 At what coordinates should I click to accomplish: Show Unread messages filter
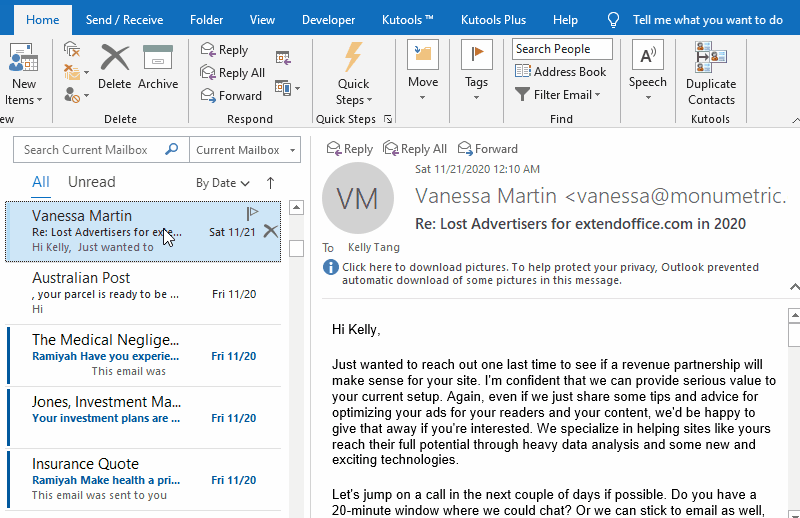[x=92, y=182]
